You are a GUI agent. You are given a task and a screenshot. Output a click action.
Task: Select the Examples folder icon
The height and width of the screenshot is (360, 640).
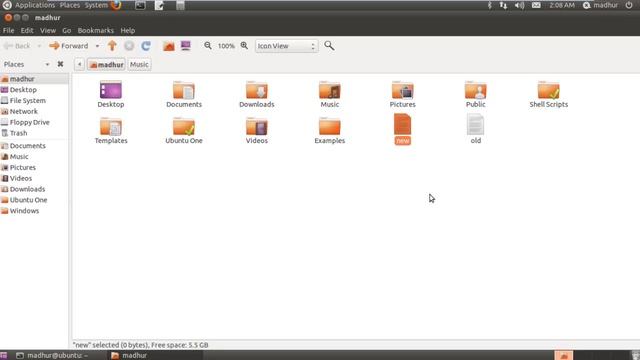(x=329, y=126)
